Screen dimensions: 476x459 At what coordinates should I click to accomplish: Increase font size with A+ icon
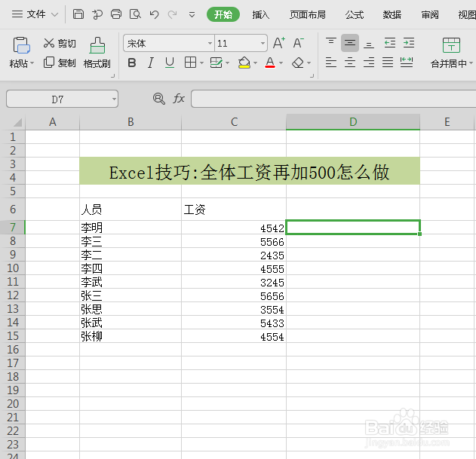point(278,43)
